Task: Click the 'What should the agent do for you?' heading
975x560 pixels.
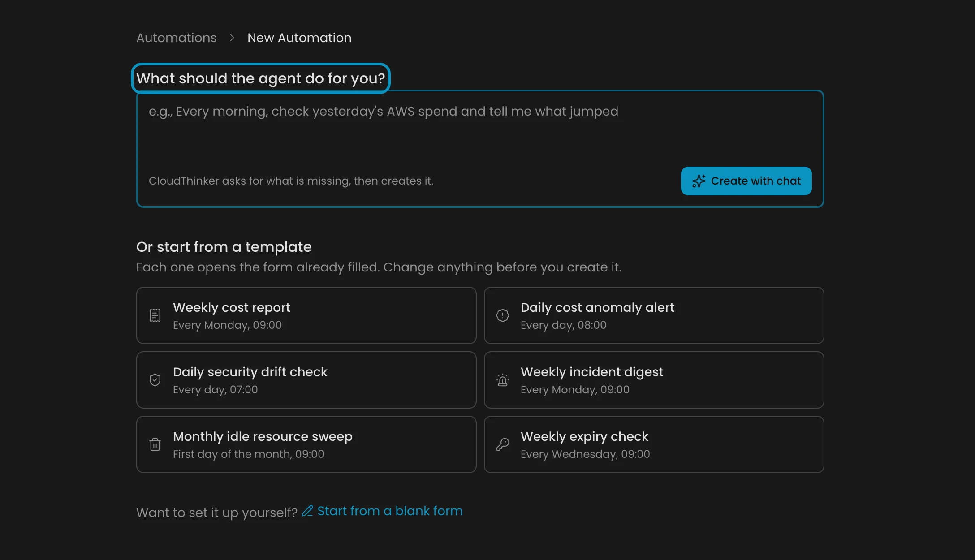Action: pyautogui.click(x=261, y=78)
